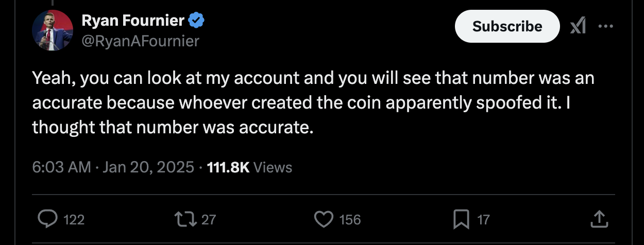Click the 156 likes count

click(x=350, y=220)
